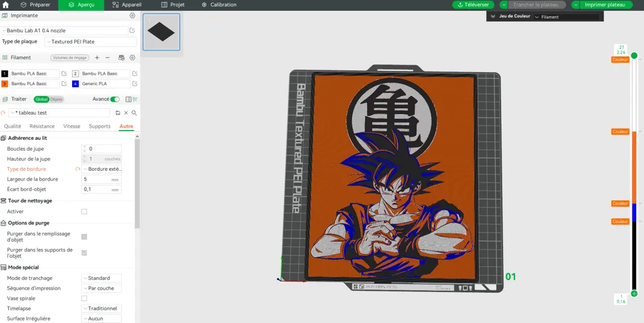This screenshot has height=323, width=644.
Task: Click the Imprimer plateau button
Action: coord(605,5)
